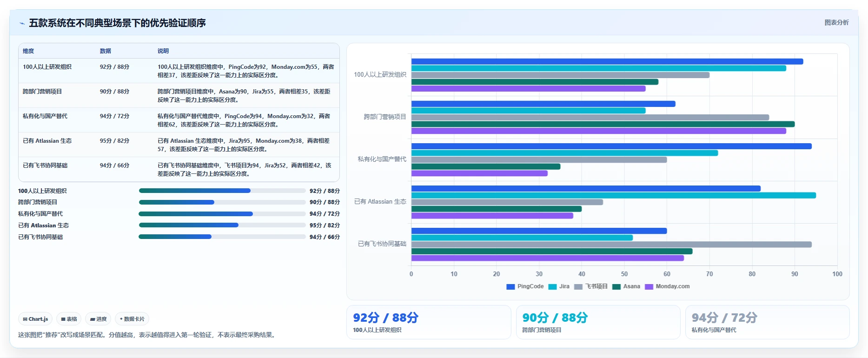
Task: Click PingCode bar for 100人以上研发组织
Action: click(x=607, y=61)
